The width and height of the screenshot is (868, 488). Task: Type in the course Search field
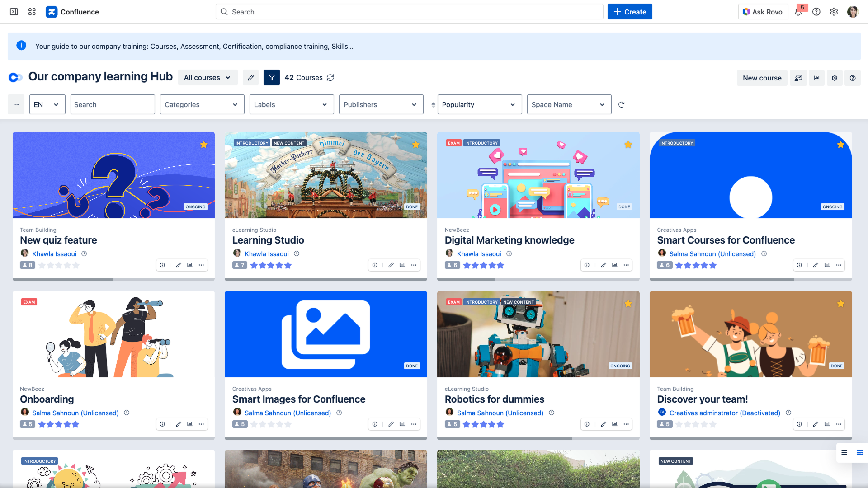pyautogui.click(x=113, y=104)
